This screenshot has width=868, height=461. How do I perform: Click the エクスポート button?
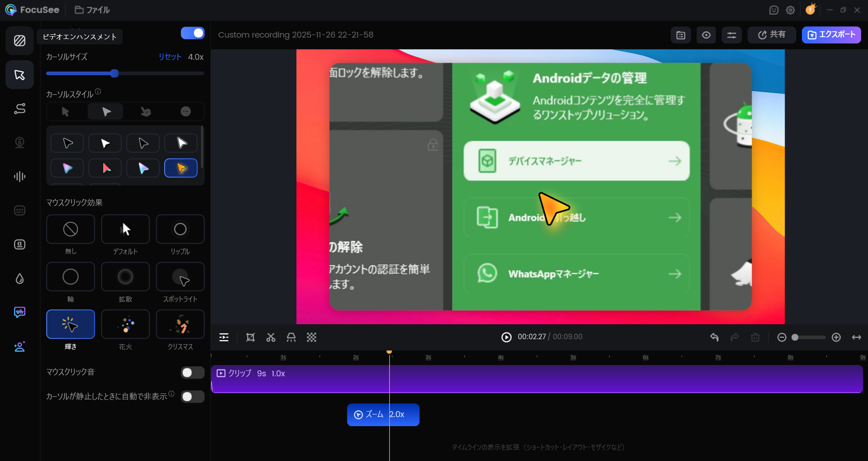831,35
